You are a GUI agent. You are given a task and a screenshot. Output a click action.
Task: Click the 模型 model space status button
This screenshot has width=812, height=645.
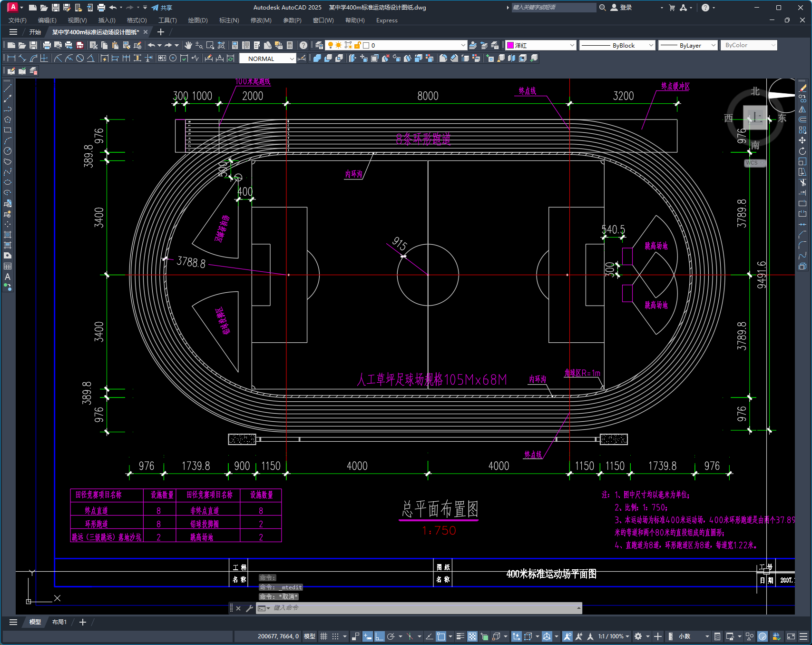point(310,636)
